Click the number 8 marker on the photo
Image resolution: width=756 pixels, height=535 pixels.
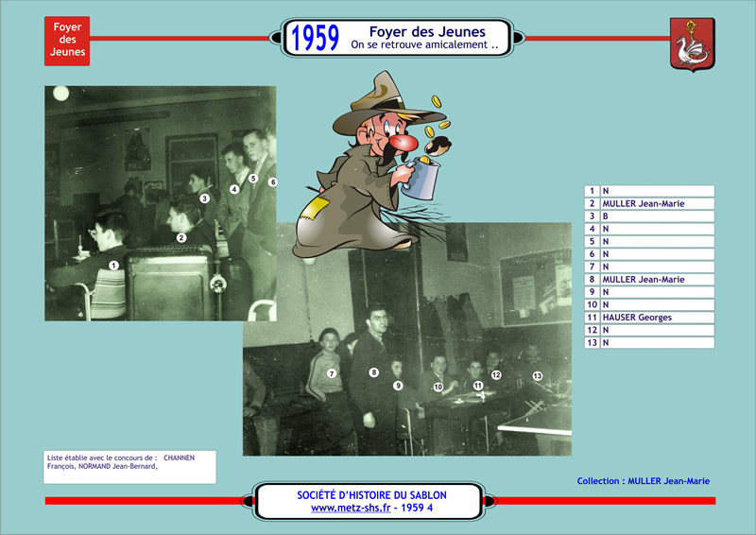coord(373,372)
